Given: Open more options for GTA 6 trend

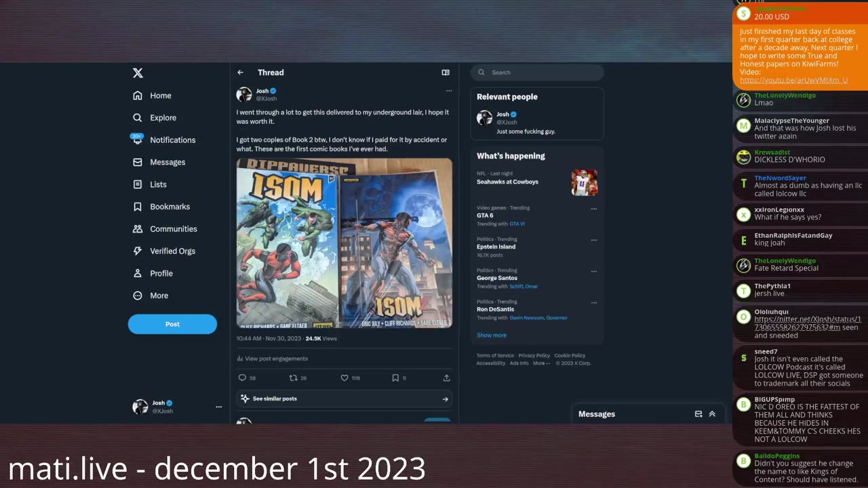Looking at the screenshot, I should tap(593, 209).
